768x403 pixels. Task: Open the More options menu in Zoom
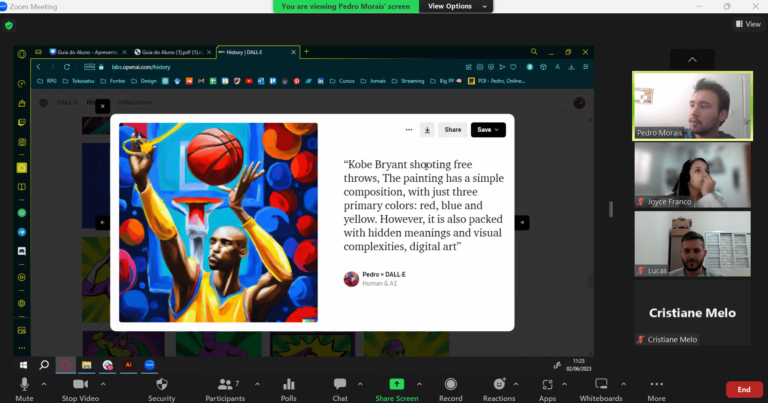coord(656,390)
